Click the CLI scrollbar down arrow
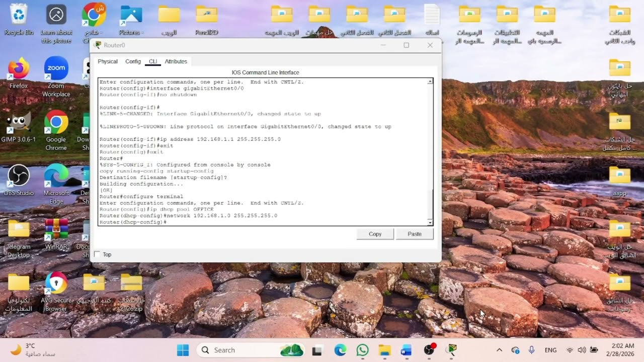The width and height of the screenshot is (644, 362). [430, 222]
